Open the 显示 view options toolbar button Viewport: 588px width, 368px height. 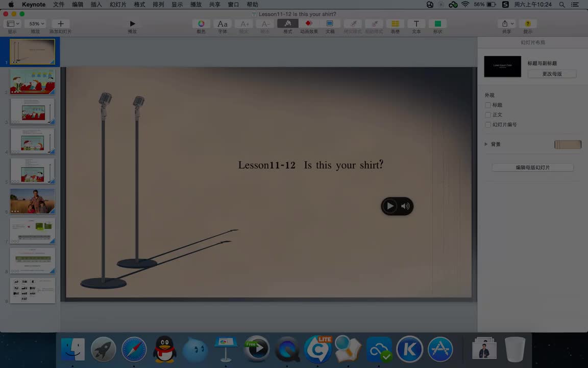13,24
